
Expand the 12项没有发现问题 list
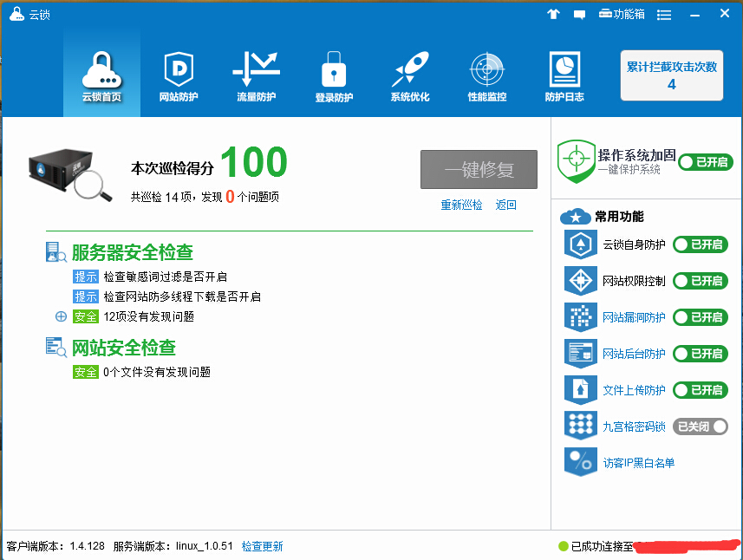point(61,316)
